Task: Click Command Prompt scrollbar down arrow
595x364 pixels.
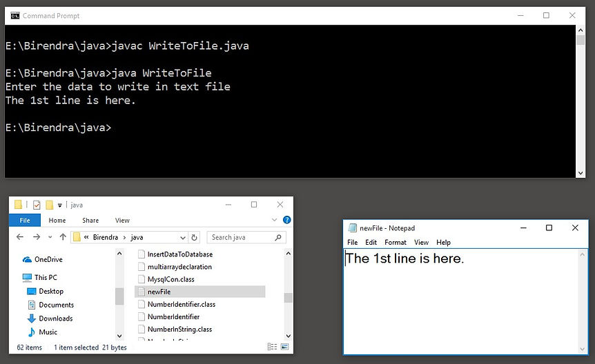Action: [x=581, y=173]
